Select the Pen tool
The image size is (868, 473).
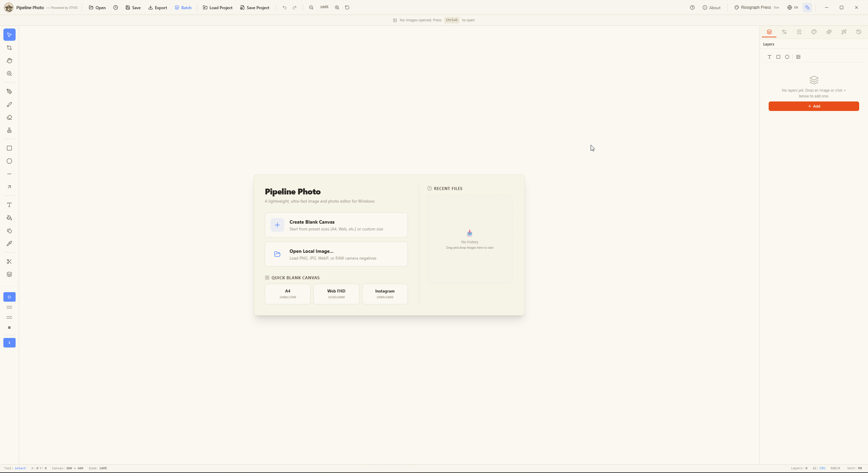9,92
